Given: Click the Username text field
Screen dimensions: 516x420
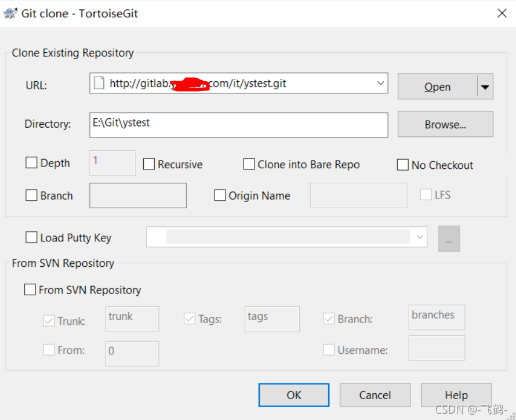Looking at the screenshot, I should click(437, 348).
